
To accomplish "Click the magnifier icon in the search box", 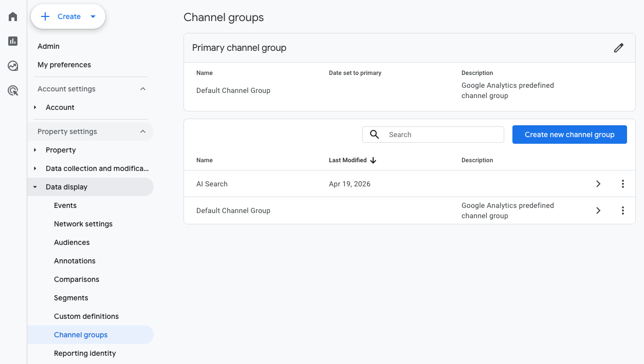I will (374, 134).
